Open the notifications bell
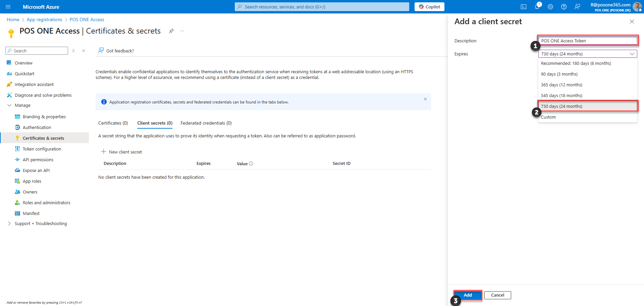This screenshot has height=306, width=644. coord(537,7)
